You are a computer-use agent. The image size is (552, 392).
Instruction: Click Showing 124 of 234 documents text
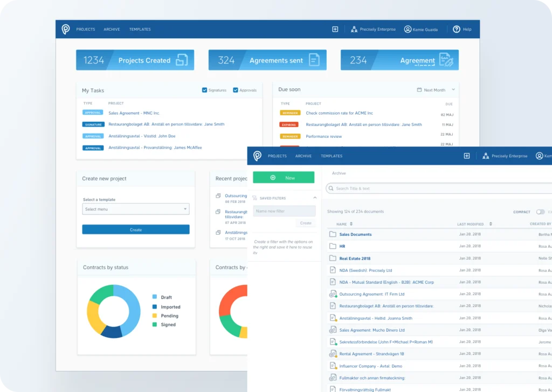pos(355,211)
